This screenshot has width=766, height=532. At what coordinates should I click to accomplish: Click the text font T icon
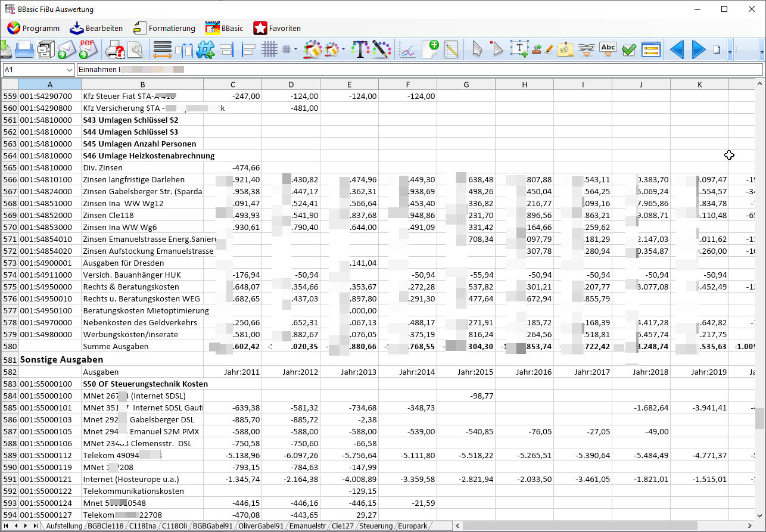[x=360, y=50]
